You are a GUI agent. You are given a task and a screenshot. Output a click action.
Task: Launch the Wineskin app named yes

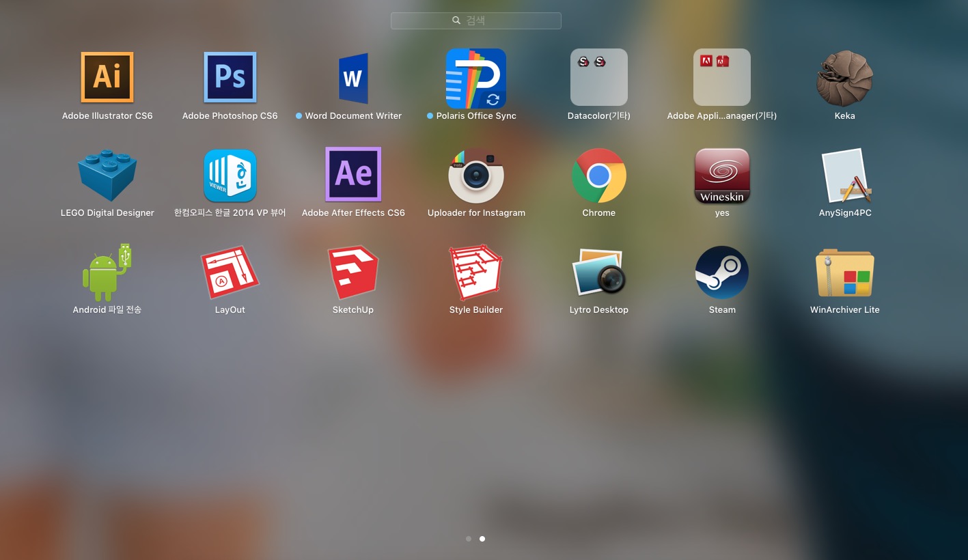point(722,175)
